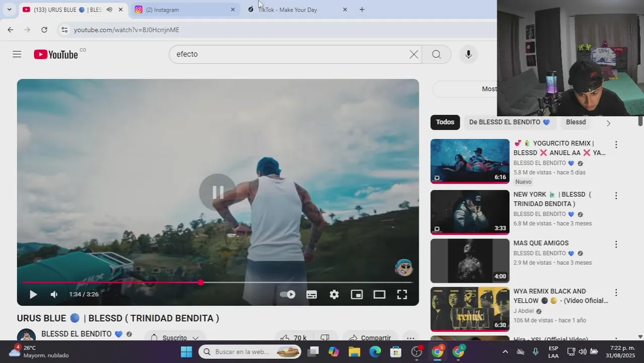Seek using the red progress bar handle

[201, 282]
